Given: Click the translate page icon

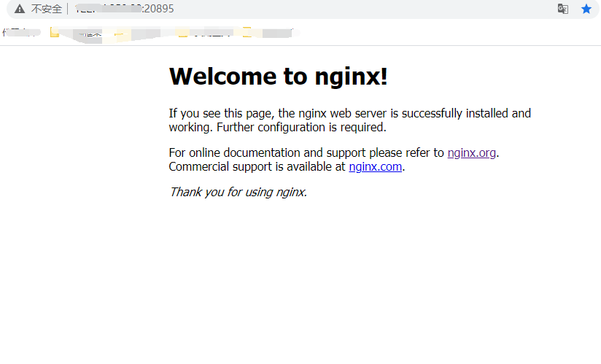Looking at the screenshot, I should (562, 9).
